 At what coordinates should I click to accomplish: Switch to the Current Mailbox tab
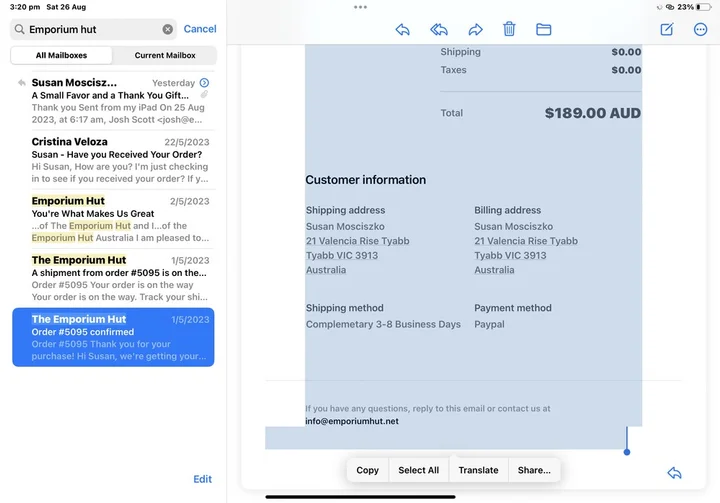click(165, 55)
